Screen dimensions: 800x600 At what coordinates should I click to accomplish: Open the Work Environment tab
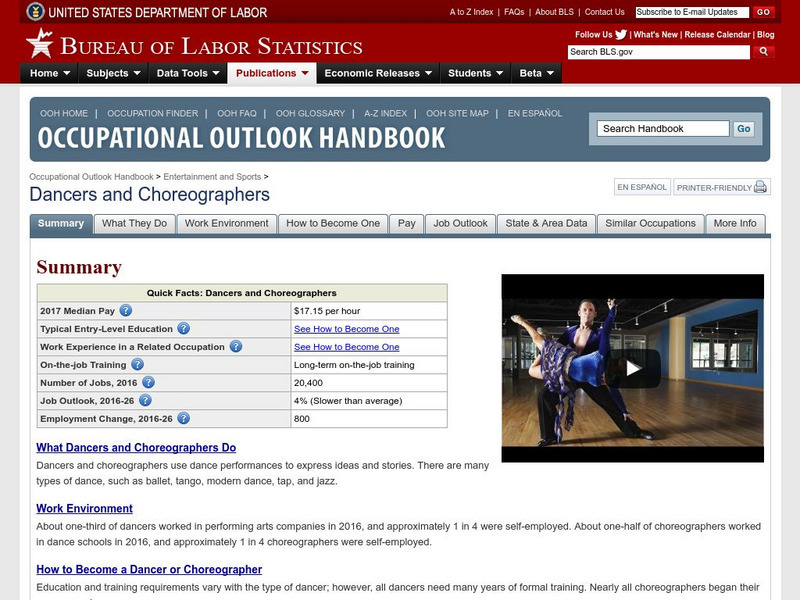point(227,223)
